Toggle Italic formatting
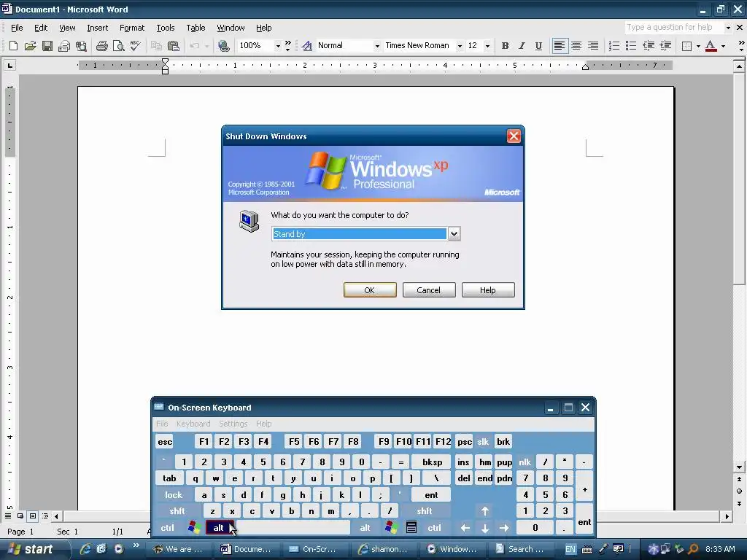Image resolution: width=747 pixels, height=560 pixels. (x=522, y=46)
